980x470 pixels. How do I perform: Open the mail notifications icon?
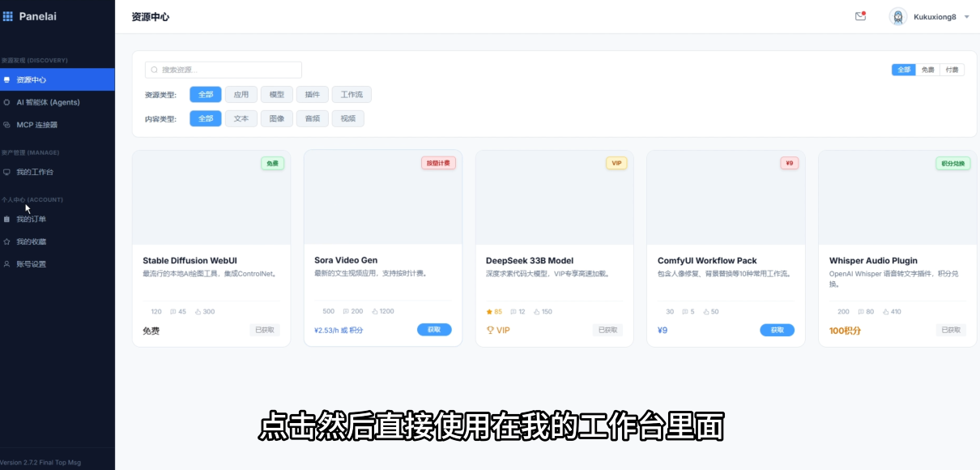[860, 16]
